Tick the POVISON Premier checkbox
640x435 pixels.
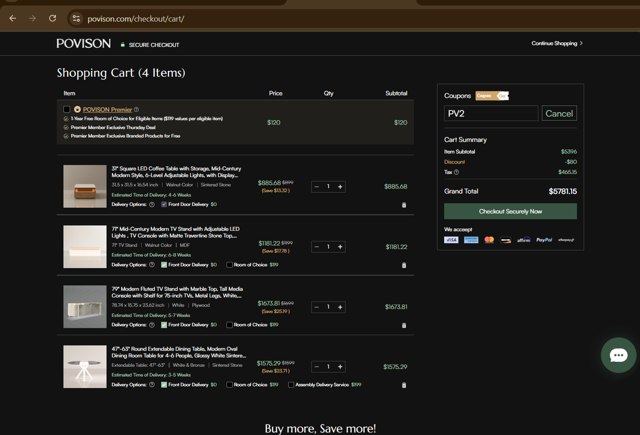coord(67,109)
